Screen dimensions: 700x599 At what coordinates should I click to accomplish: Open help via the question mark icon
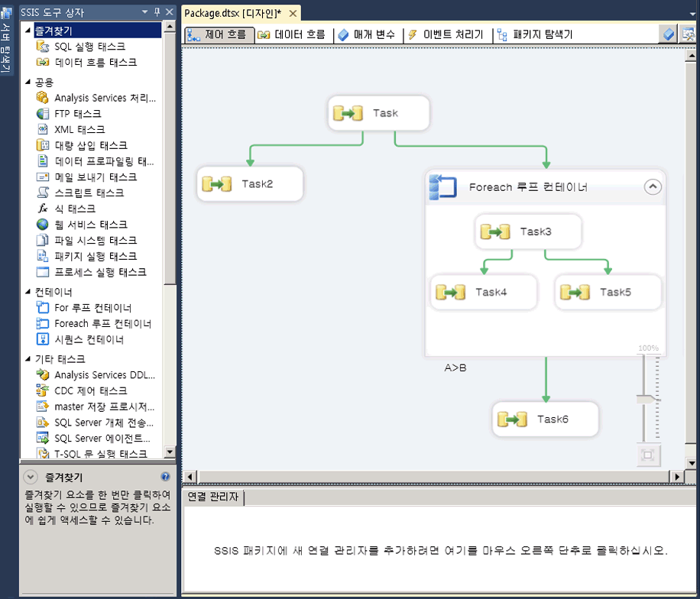pos(166,478)
